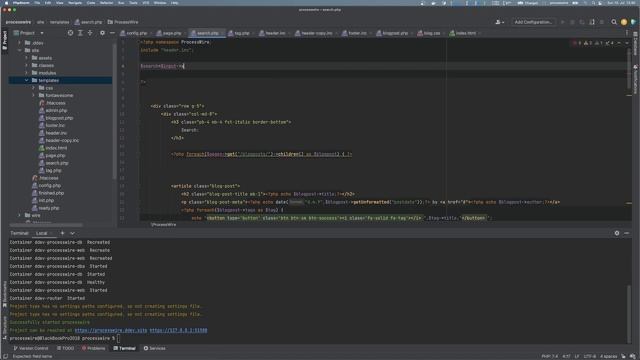The width and height of the screenshot is (640, 360).
Task: Expand the css folder
Action: (x=33, y=88)
